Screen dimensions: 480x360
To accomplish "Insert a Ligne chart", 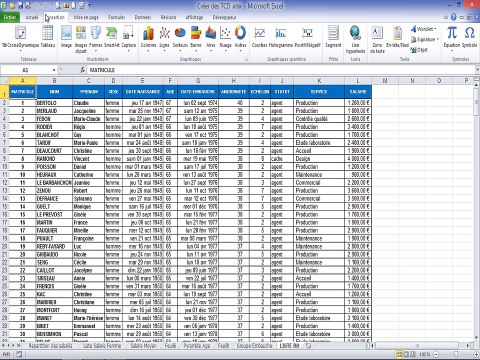I will [164, 38].
